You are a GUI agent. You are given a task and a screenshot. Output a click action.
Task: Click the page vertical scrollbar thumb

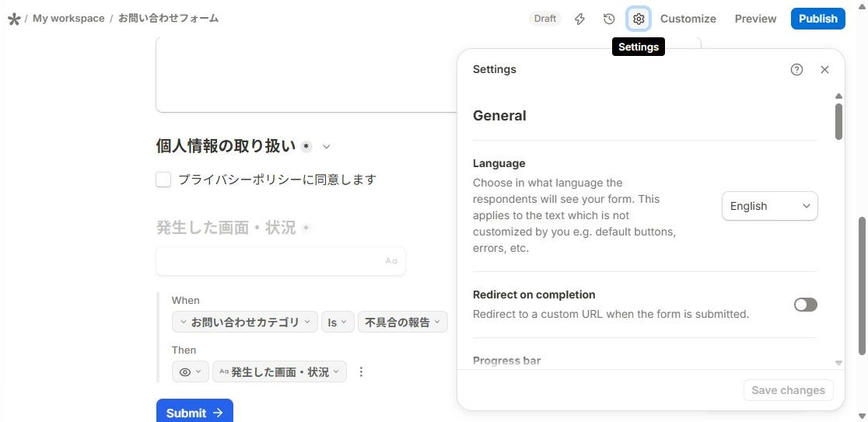pos(862,285)
